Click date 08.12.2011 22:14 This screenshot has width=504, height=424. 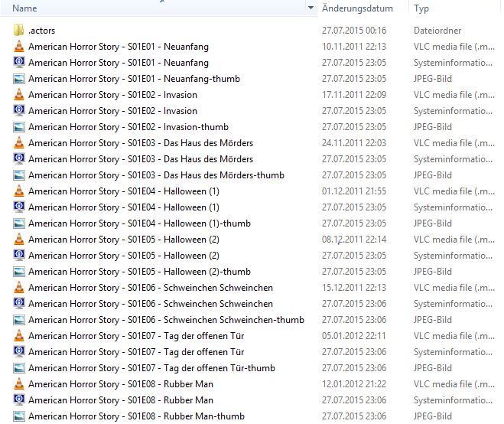pyautogui.click(x=354, y=240)
